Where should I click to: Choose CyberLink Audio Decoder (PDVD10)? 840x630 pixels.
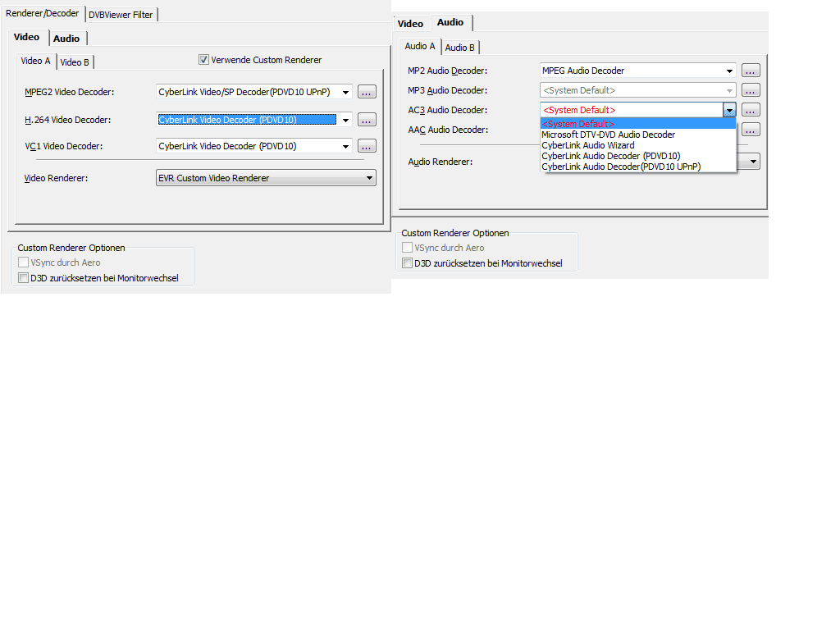[x=638, y=156]
